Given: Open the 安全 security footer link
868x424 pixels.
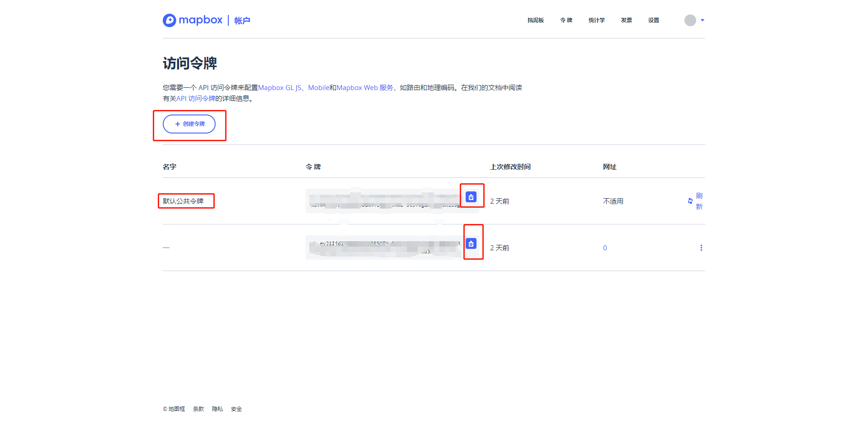Looking at the screenshot, I should (x=236, y=409).
